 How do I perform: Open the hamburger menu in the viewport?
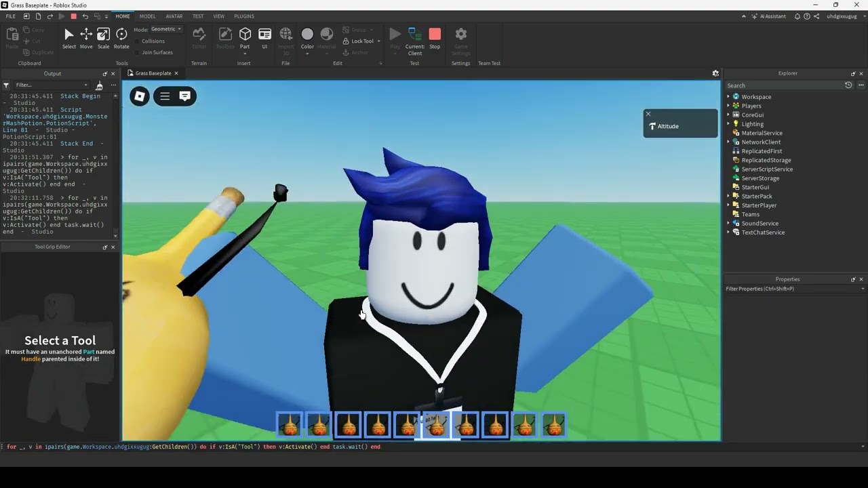coord(165,96)
